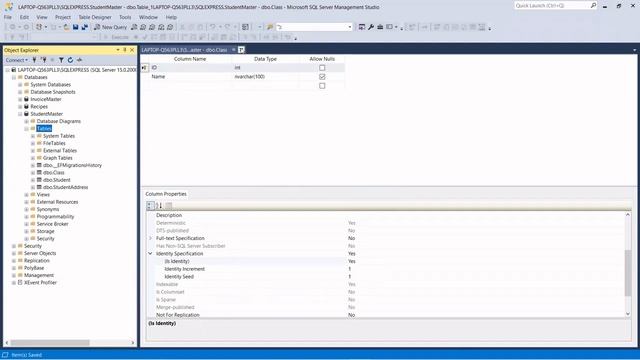
Task: Click Connect Object Explorer plug icon
Action: pos(34,60)
